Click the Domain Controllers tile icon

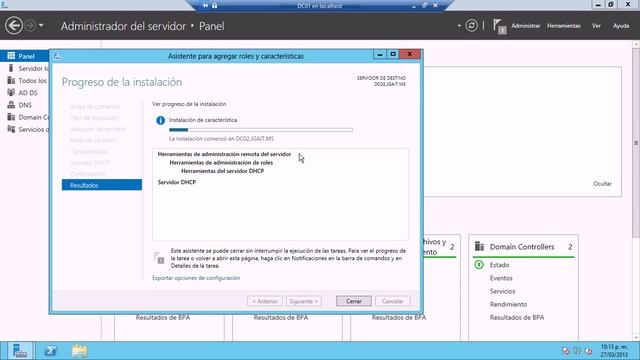point(479,247)
